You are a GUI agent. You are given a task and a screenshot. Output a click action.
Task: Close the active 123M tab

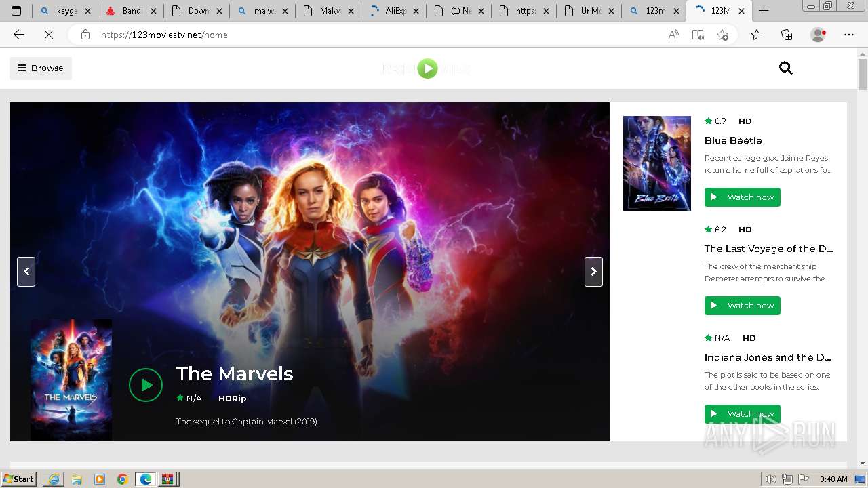tap(742, 11)
